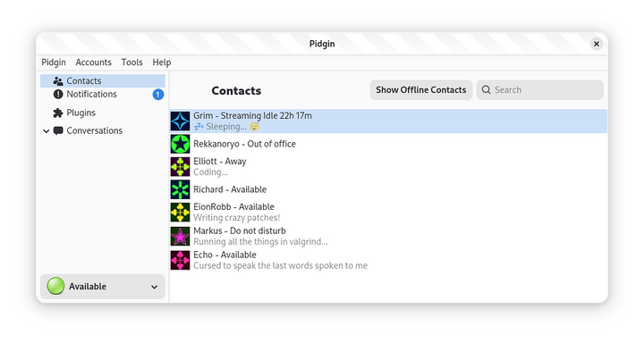Select 'Grim - Streaming Idle 22h 17m' contact
Viewport: 644px width, 343px height.
coord(388,121)
